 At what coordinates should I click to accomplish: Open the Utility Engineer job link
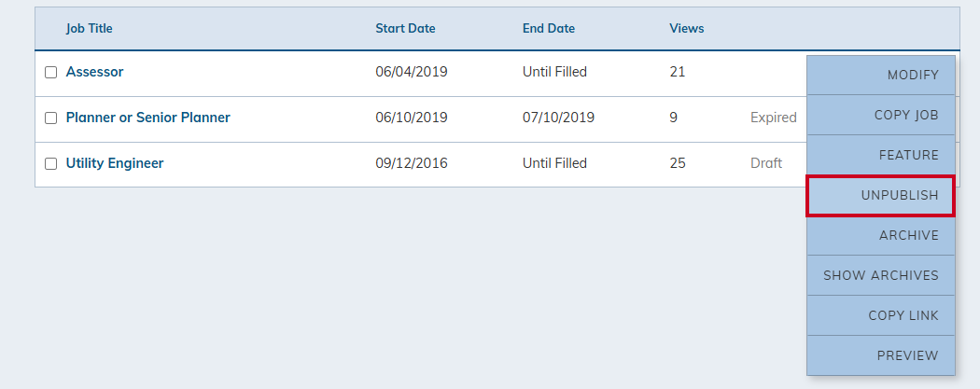115,163
